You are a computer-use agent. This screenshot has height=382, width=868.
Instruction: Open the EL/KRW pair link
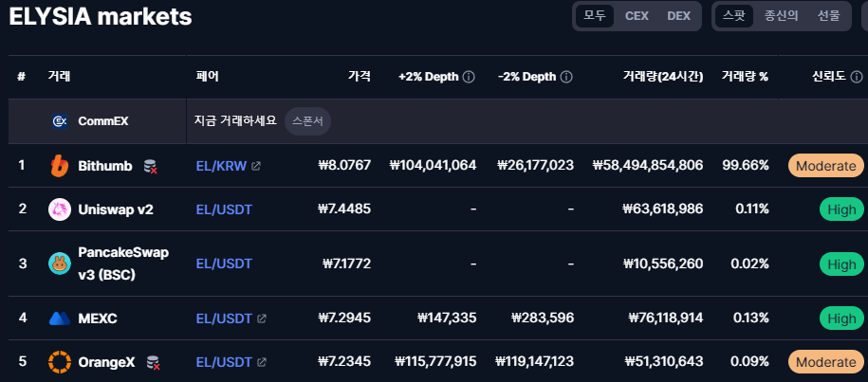click(221, 166)
